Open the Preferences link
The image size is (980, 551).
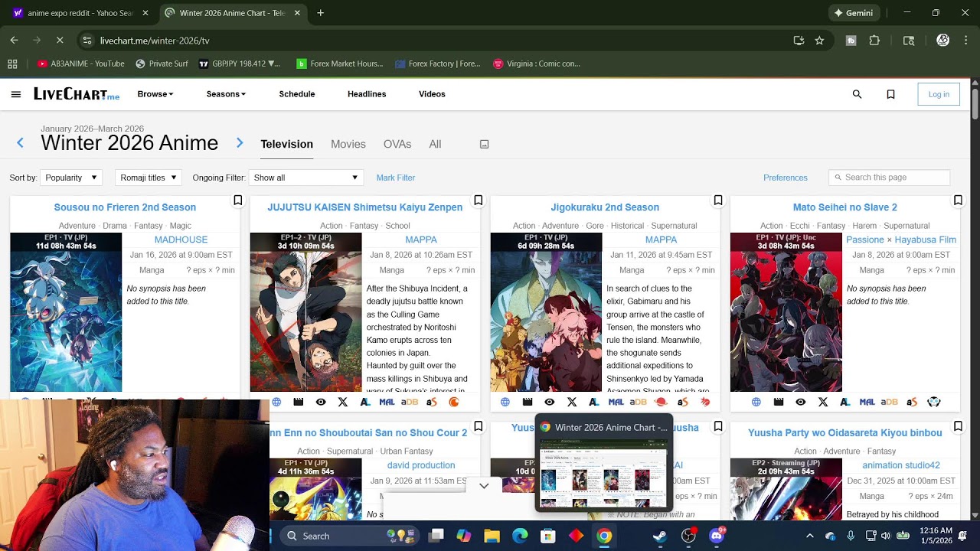(786, 178)
